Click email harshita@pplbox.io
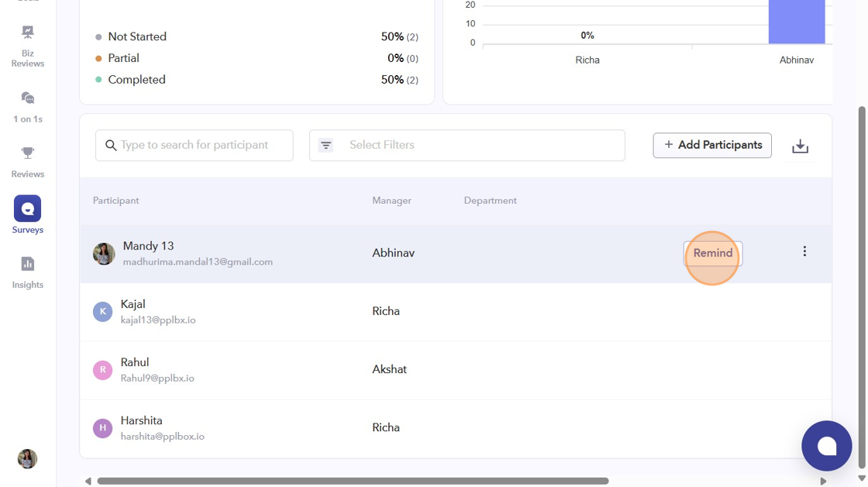The height and width of the screenshot is (487, 868). (162, 437)
